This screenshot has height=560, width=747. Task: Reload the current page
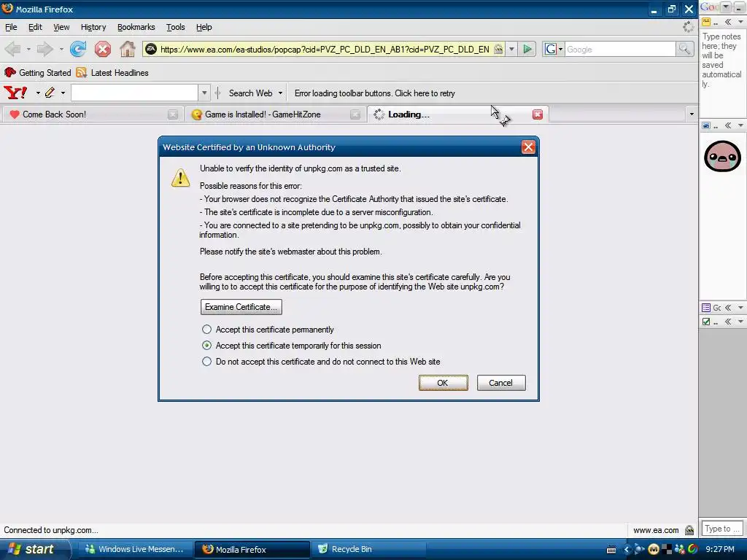point(77,49)
